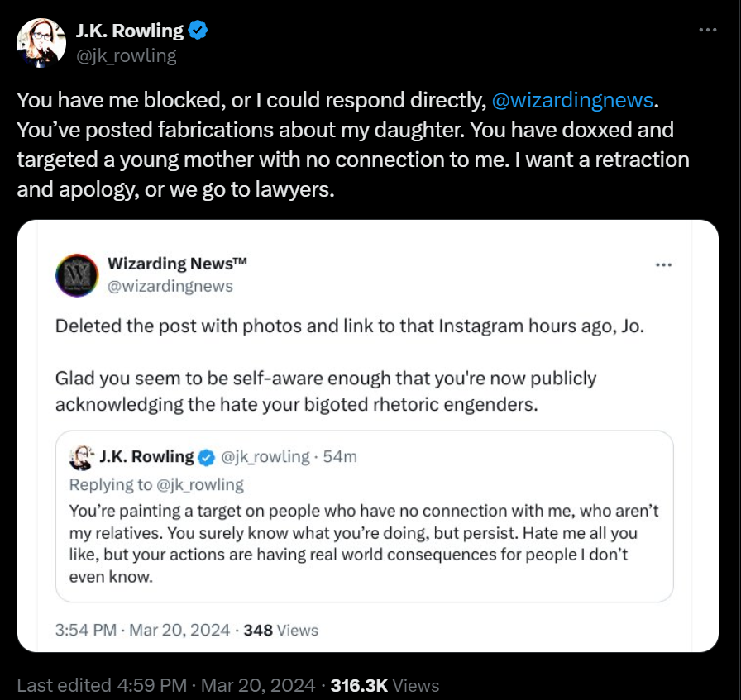This screenshot has height=700, width=741.
Task: Click the small J.K. Rowling avatar in nested tweet
Action: coord(82,458)
